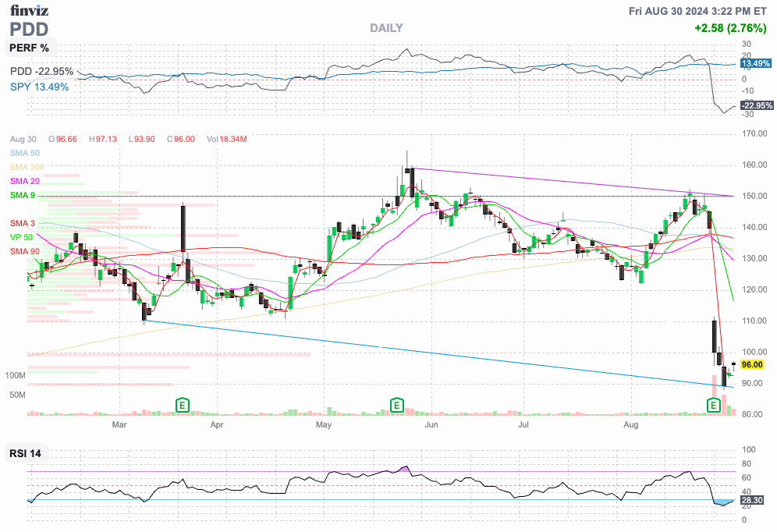Select the SMA 90 legend label

click(x=25, y=252)
